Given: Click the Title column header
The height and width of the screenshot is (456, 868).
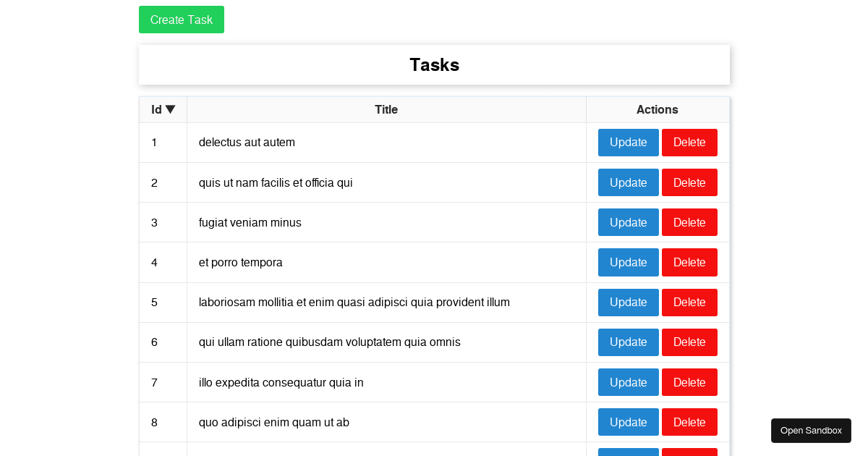Looking at the screenshot, I should coord(386,109).
